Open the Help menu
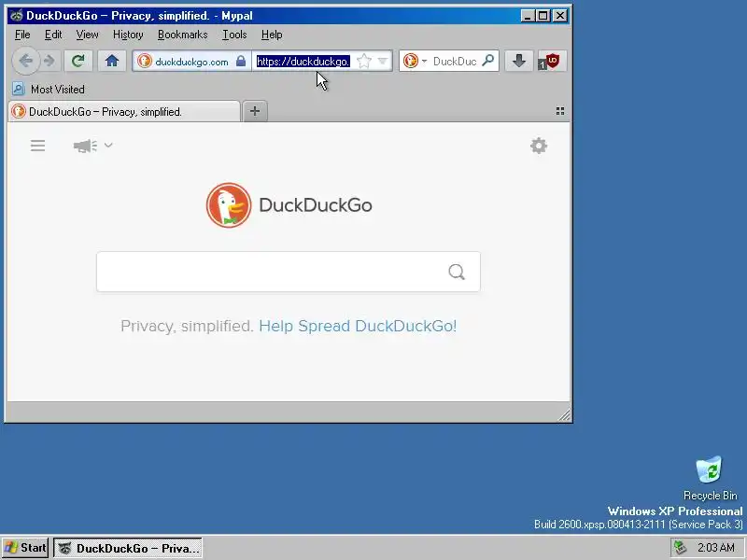Screen dimensions: 747x560 [272, 35]
